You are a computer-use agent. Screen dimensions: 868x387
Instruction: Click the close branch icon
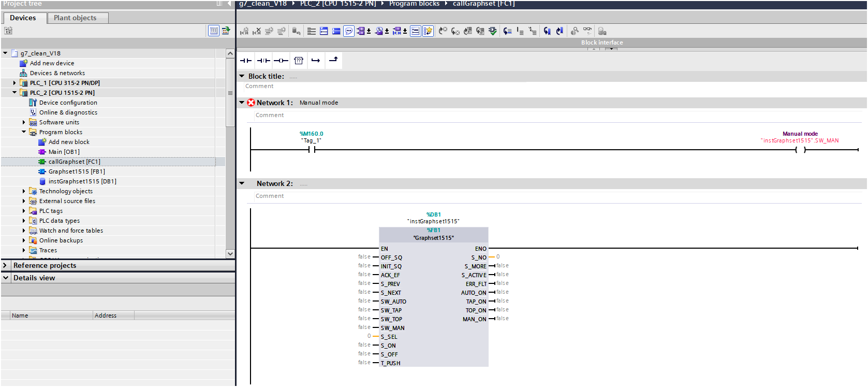pos(333,60)
